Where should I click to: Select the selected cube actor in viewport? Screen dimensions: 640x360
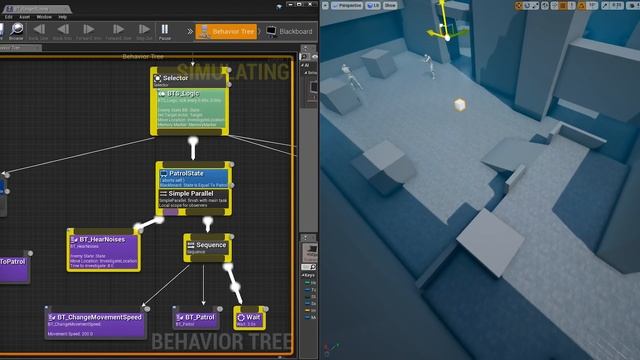[x=460, y=105]
